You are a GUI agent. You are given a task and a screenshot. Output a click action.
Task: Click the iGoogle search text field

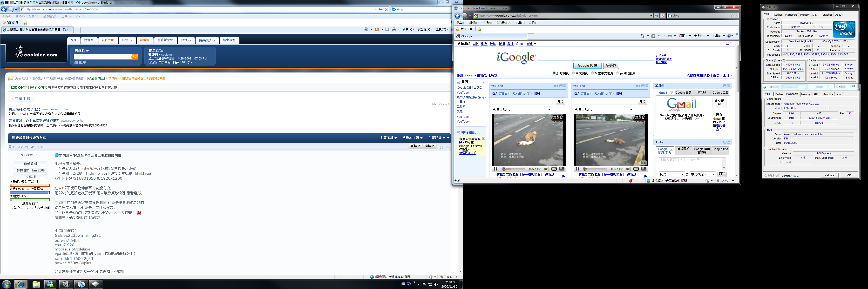coord(596,58)
